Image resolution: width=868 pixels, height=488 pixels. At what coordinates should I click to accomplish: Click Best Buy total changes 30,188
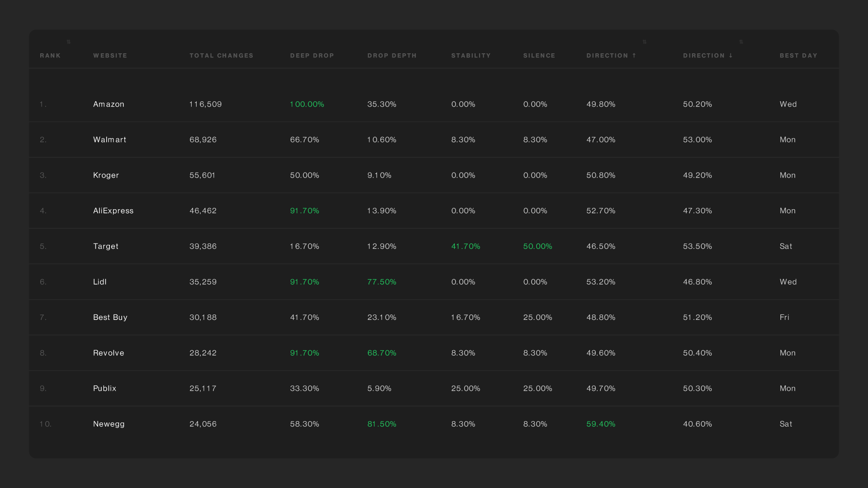203,318
